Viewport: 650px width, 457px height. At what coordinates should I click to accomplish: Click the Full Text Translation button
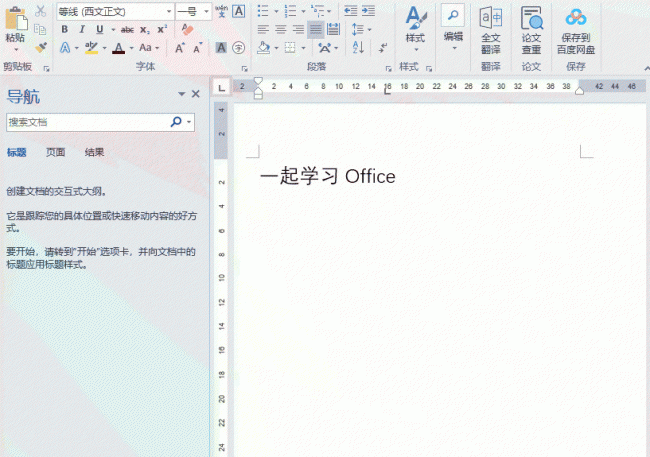pyautogui.click(x=491, y=31)
